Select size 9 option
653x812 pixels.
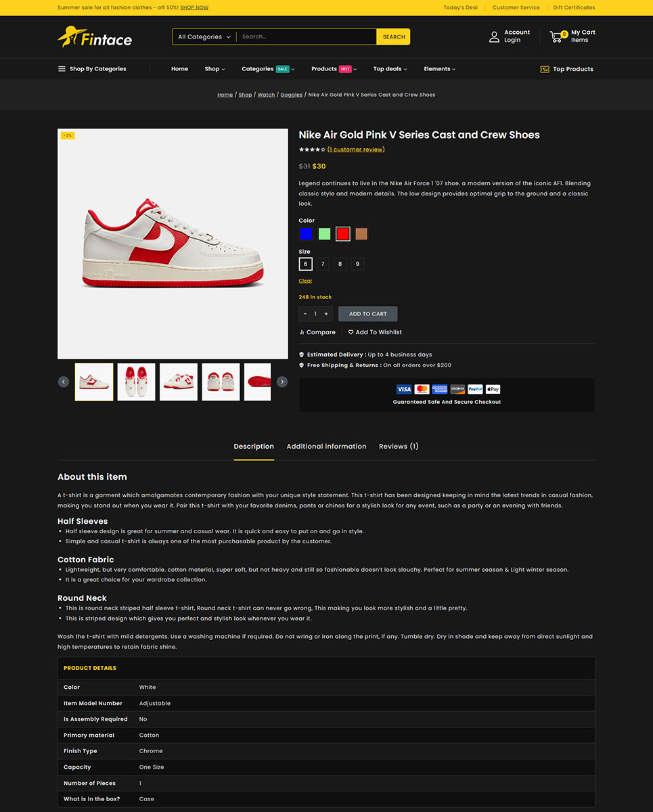click(x=357, y=264)
